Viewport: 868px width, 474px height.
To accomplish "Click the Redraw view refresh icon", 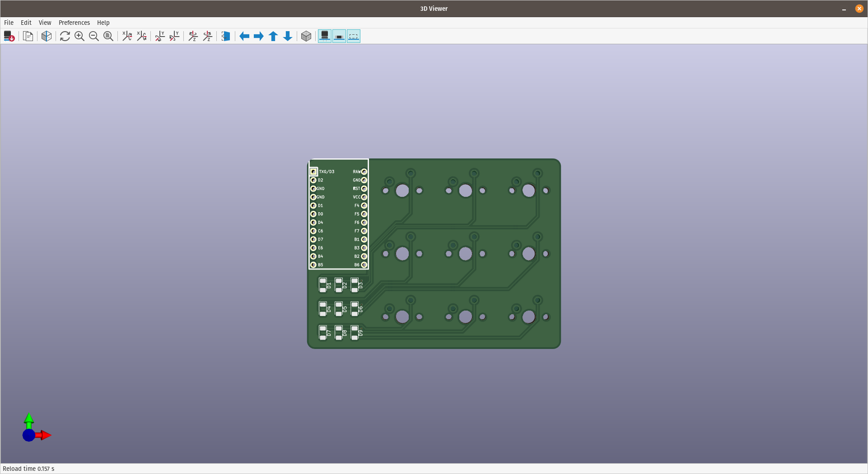I will [x=65, y=36].
